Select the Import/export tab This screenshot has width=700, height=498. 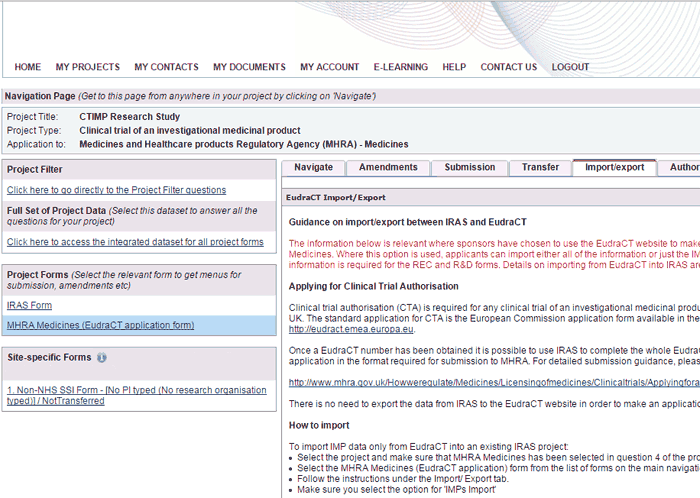coord(614,167)
